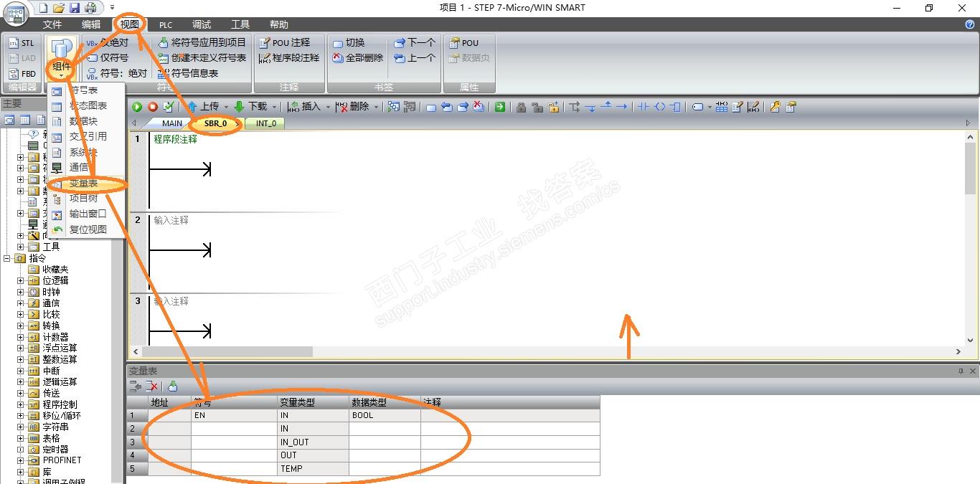Open the PLC ribbon tab
Viewport: 980px width, 484px height.
(x=166, y=24)
